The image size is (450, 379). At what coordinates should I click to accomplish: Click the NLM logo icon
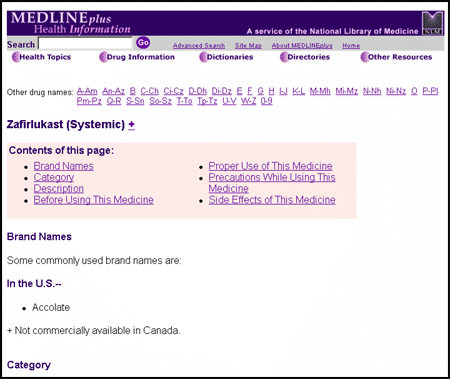(432, 23)
